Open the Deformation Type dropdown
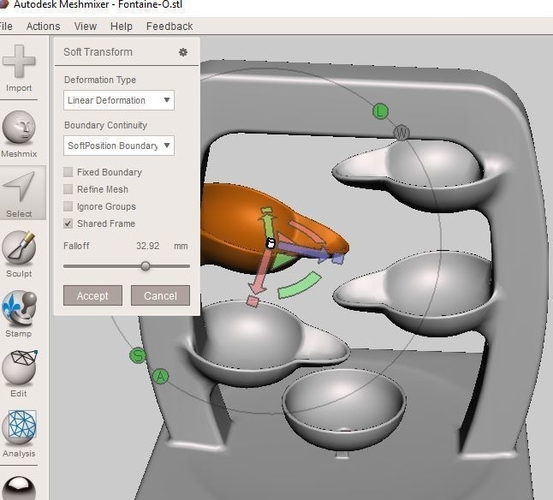553x500 pixels. click(x=119, y=100)
